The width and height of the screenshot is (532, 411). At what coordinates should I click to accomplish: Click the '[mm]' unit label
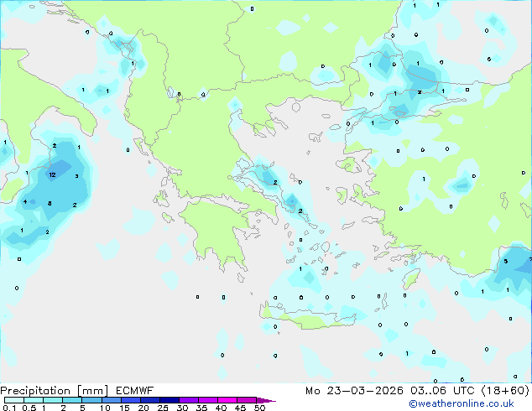(x=92, y=391)
